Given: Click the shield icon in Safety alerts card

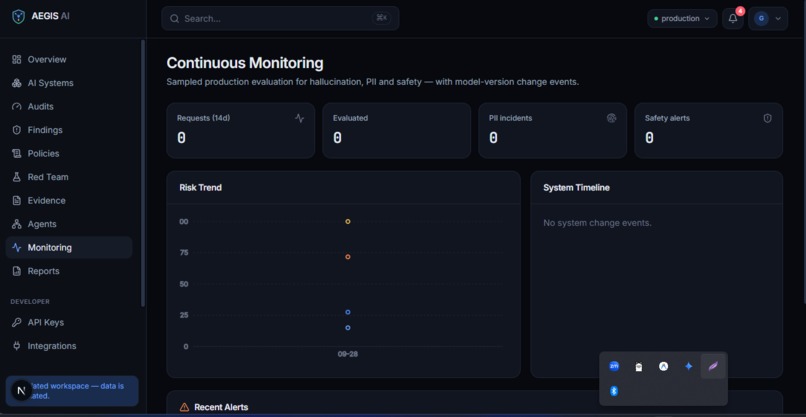Looking at the screenshot, I should point(767,118).
